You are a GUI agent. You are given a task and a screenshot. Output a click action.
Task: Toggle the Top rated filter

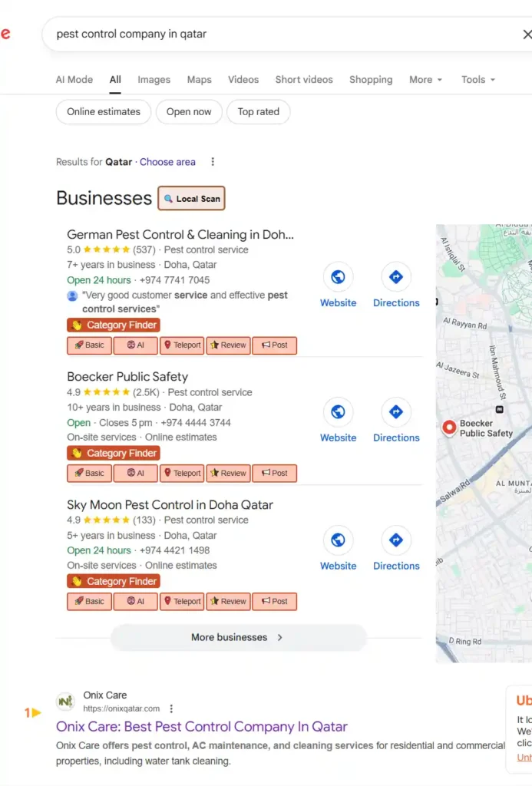pos(258,112)
